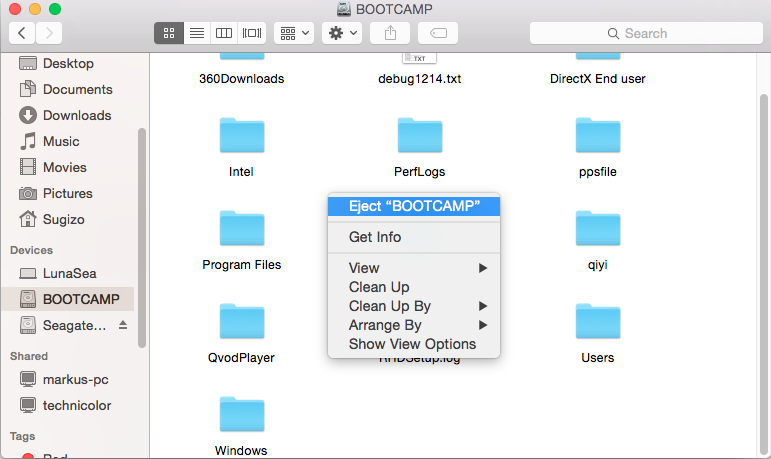
Task: Click the Edit Tags toolbar button
Action: pyautogui.click(x=438, y=33)
